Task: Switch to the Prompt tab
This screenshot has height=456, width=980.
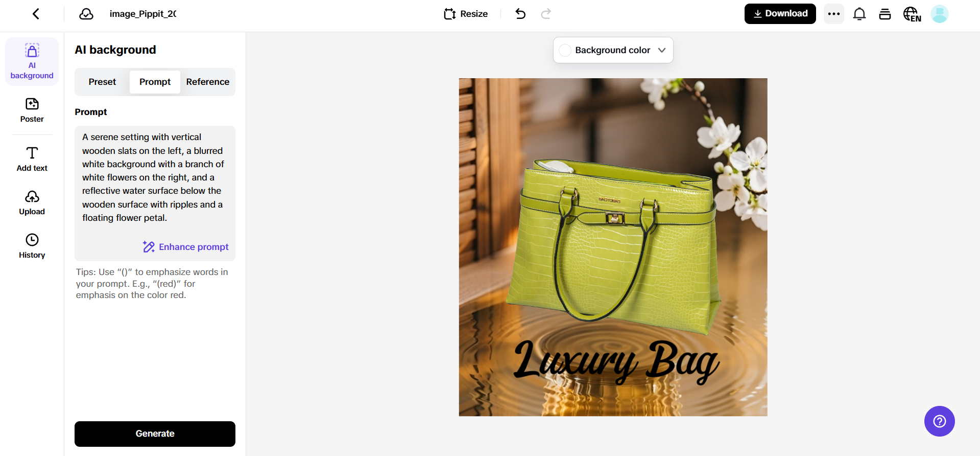Action: point(155,82)
